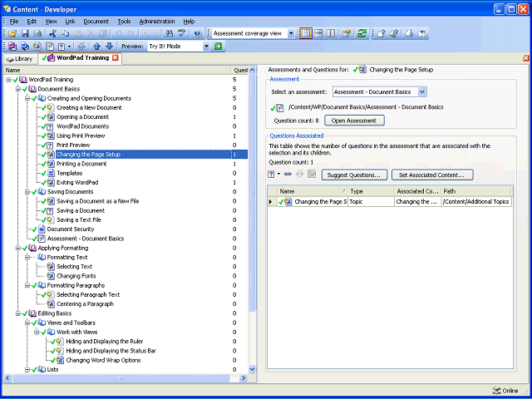Open the File menu
The width and height of the screenshot is (532, 399).
(14, 22)
